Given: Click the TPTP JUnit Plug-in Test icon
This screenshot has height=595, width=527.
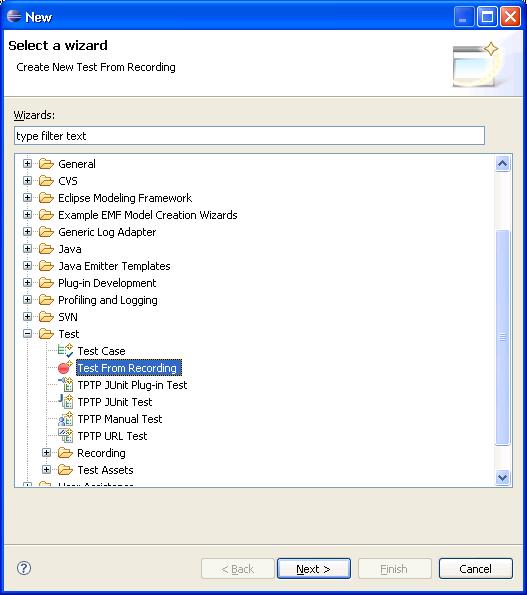Looking at the screenshot, I should [x=65, y=384].
